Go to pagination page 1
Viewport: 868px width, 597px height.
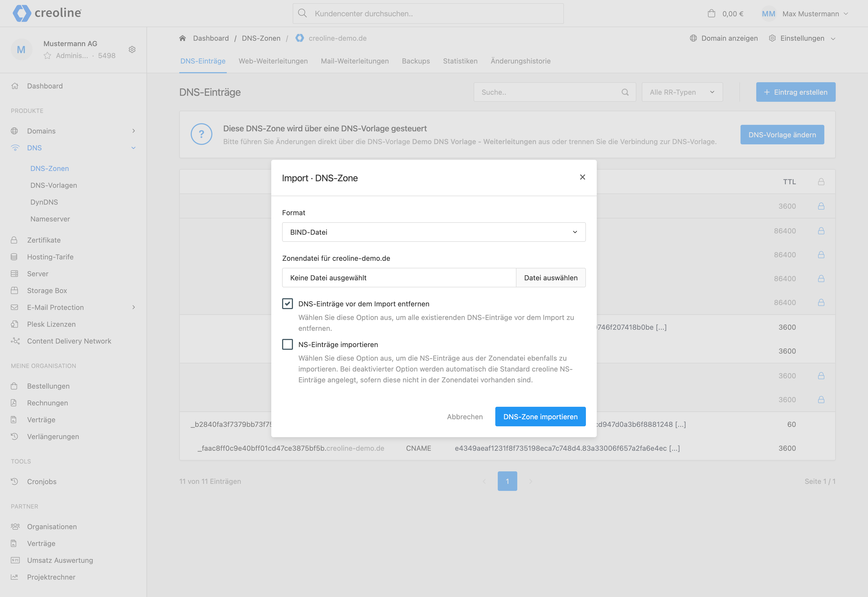click(507, 481)
